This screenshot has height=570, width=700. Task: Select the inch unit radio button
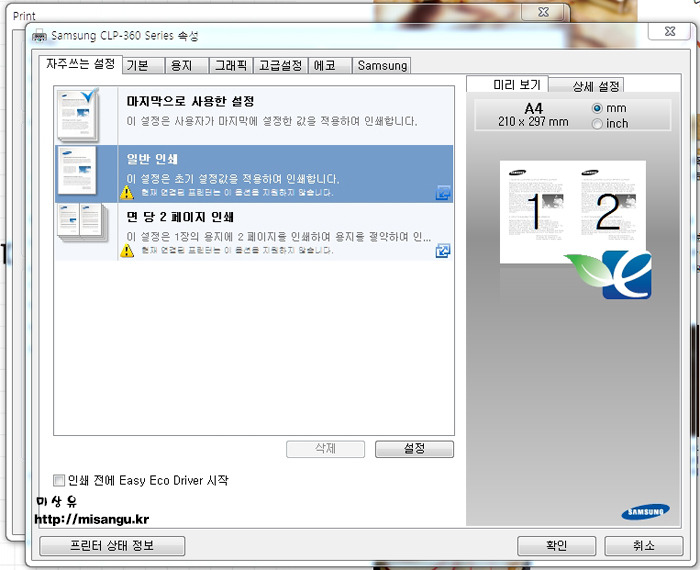597,124
